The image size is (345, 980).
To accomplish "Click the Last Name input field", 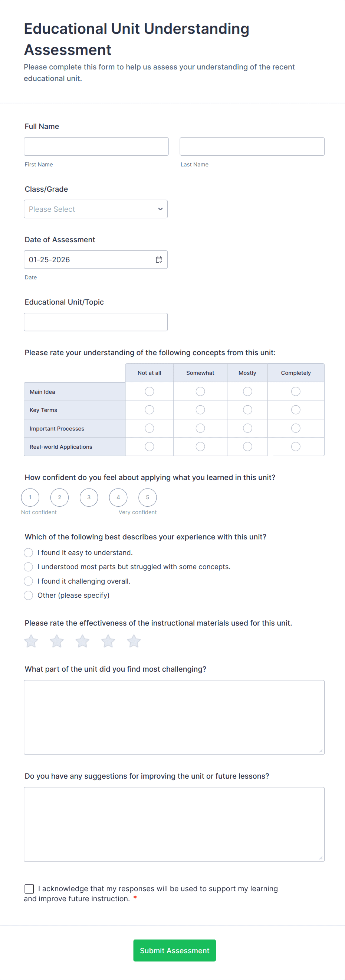I will tap(252, 146).
